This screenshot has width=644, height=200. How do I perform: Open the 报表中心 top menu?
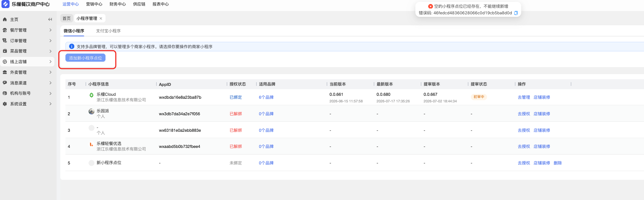pyautogui.click(x=161, y=4)
